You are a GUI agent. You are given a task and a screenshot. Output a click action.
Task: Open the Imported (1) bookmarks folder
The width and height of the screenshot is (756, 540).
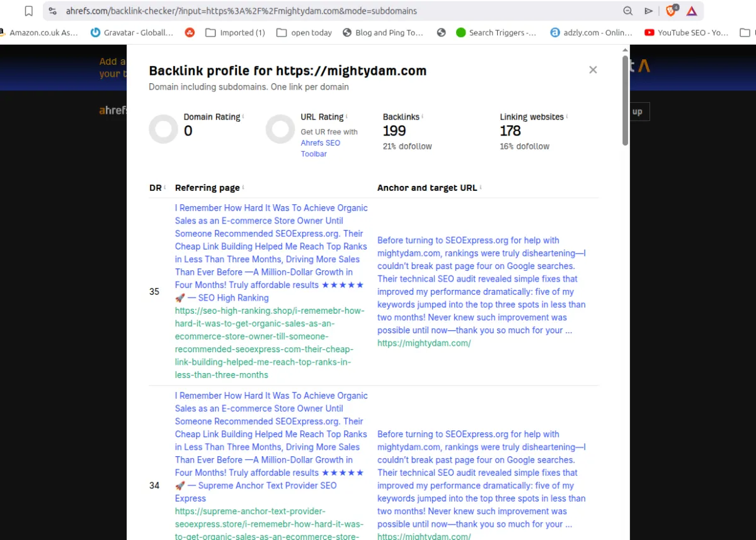(x=236, y=33)
